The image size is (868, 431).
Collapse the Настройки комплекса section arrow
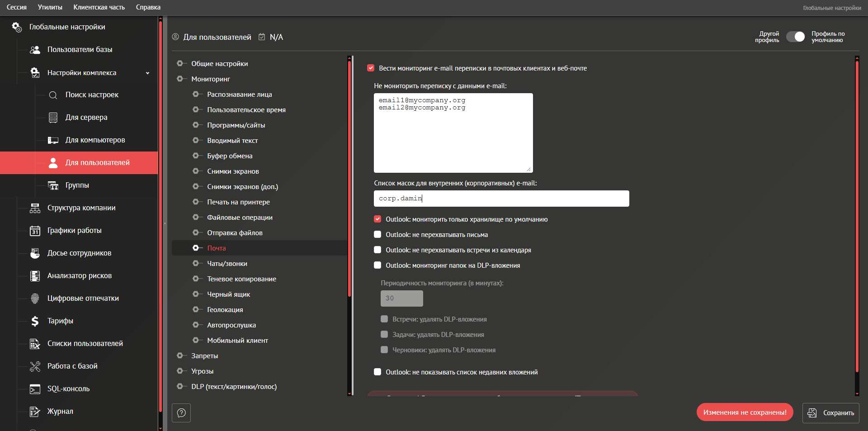tap(147, 73)
